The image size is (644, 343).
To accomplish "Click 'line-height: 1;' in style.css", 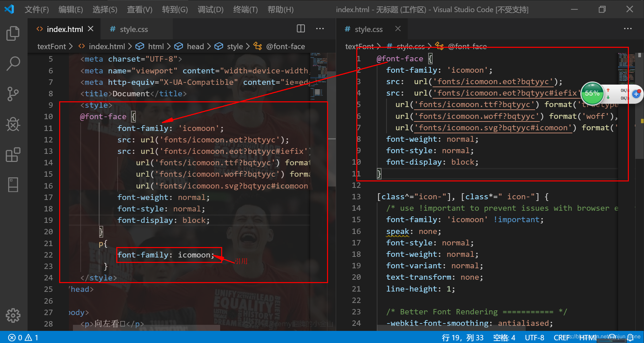I will coord(420,289).
